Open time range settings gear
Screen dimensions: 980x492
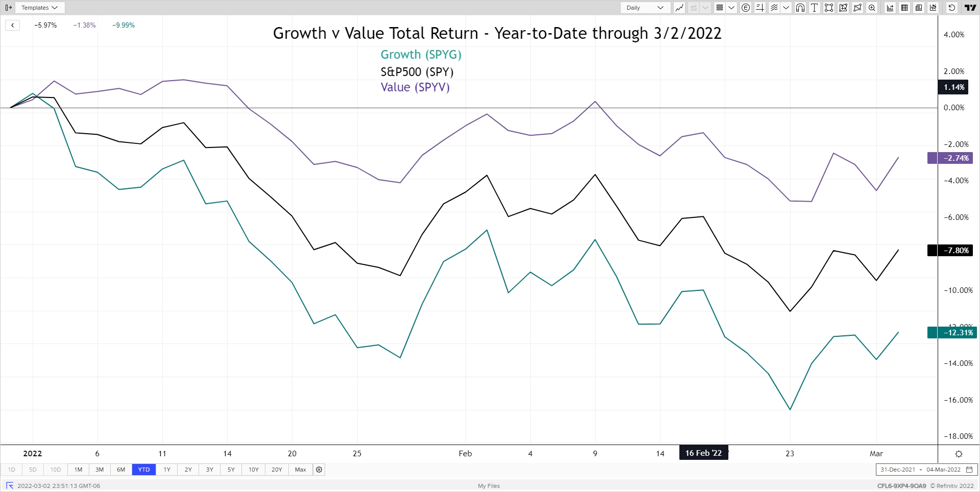(x=319, y=470)
